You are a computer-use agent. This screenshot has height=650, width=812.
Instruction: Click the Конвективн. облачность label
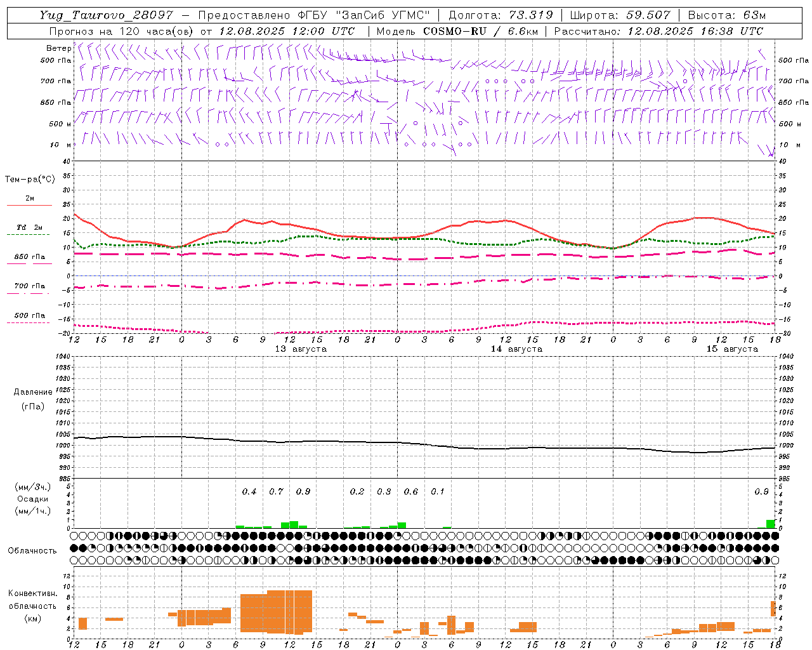32,599
